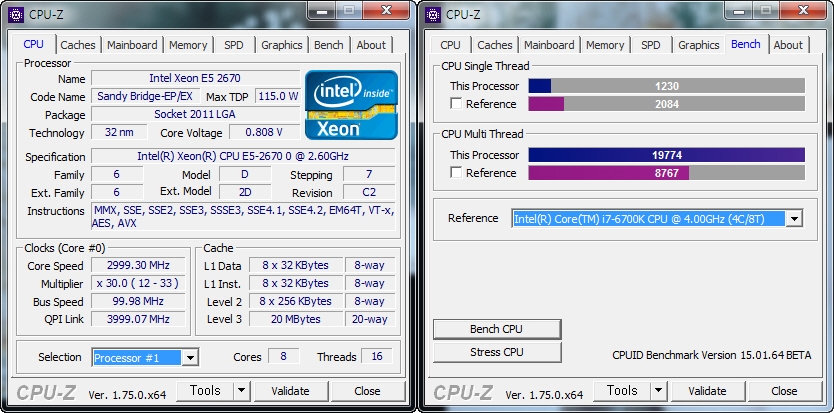Viewport: 834px width, 413px height.
Task: Open Graphics tab in left window
Action: tap(281, 45)
